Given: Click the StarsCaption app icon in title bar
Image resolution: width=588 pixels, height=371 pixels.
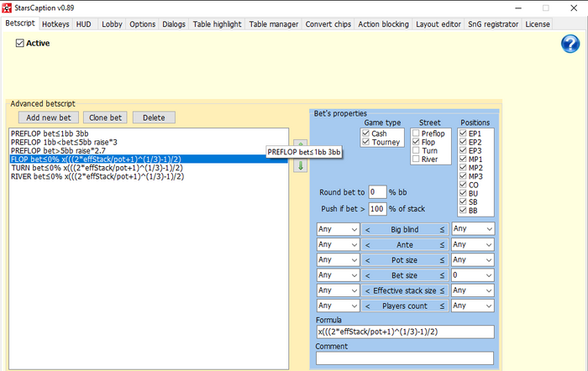Looking at the screenshot, I should point(7,8).
